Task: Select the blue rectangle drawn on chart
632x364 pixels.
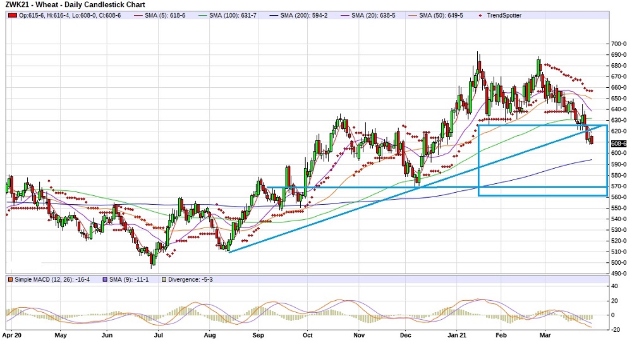Action: 479,158
